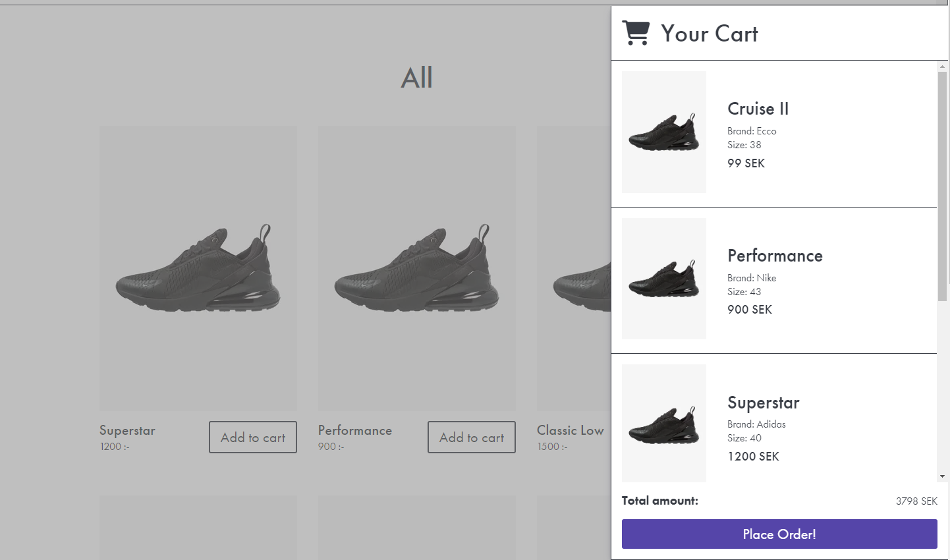This screenshot has height=560, width=950.
Task: Click the '3798 SEK' total value
Action: click(916, 501)
